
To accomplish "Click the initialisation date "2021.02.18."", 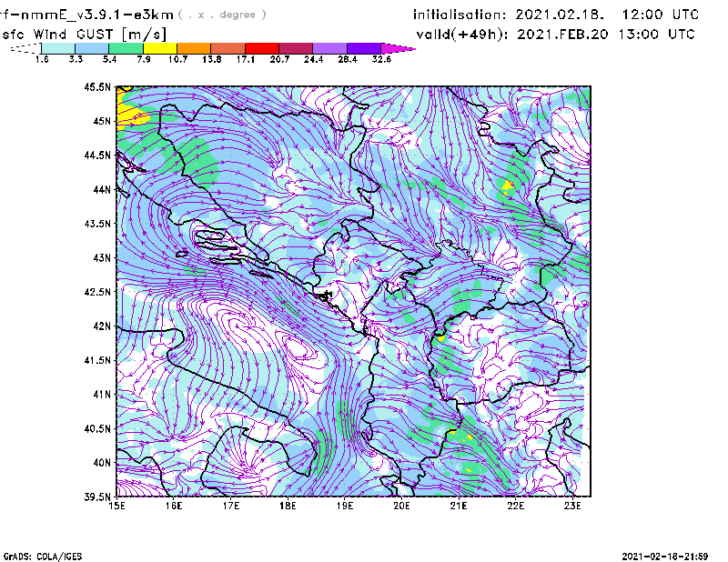I will coord(560,15).
